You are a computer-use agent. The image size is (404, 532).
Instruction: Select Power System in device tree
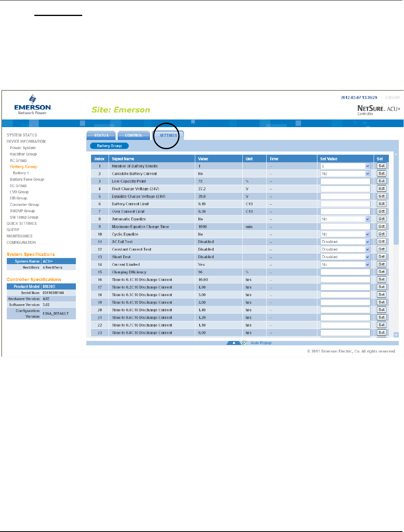(x=23, y=148)
